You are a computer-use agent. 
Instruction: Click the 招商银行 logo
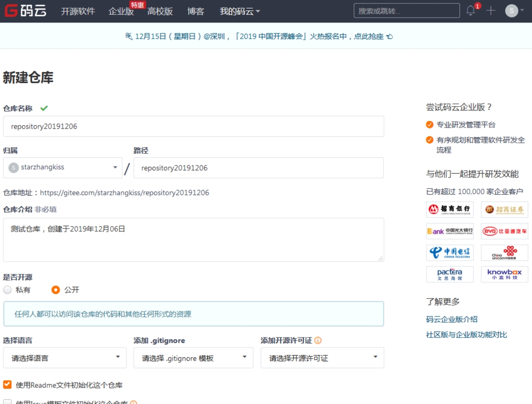(450, 209)
